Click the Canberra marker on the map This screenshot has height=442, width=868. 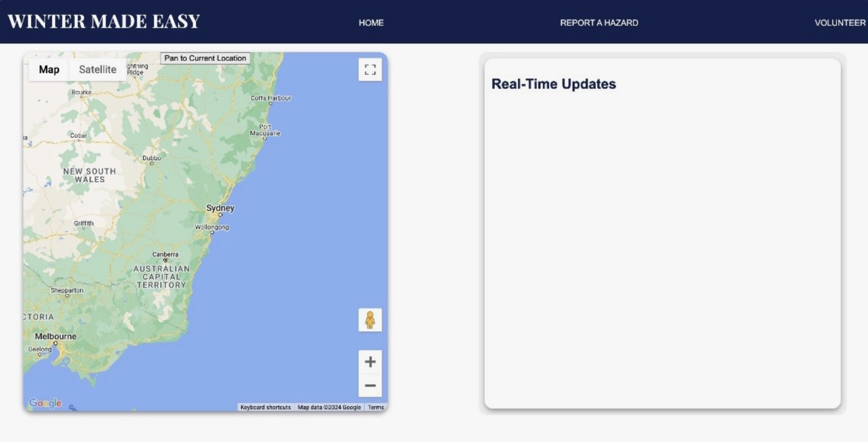coord(165,259)
